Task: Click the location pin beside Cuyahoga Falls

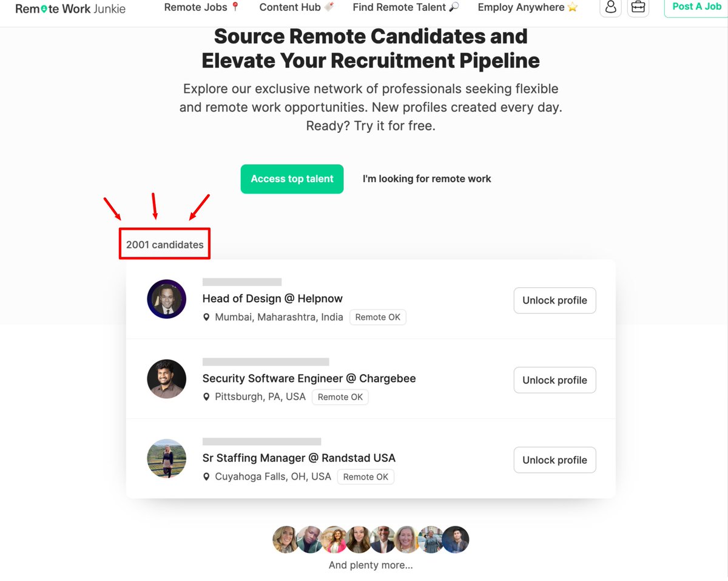Action: coord(206,477)
